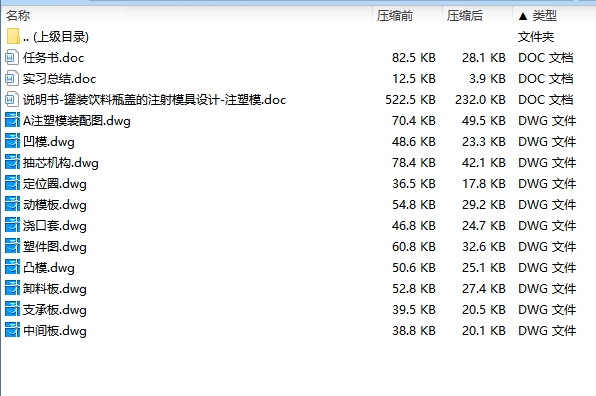Select 说明书-罐装饮料瓶盖的注射模具设计-注塑模.doc
The width and height of the screenshot is (596, 396).
tap(154, 100)
